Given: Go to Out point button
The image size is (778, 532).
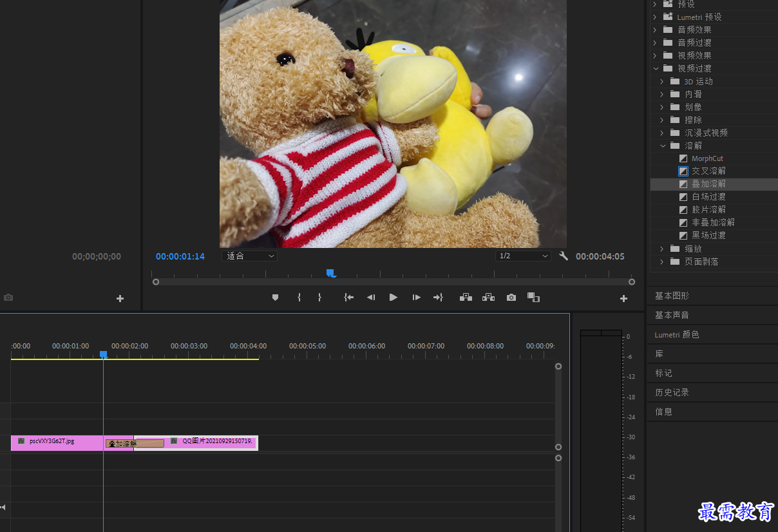Looking at the screenshot, I should tap(439, 298).
